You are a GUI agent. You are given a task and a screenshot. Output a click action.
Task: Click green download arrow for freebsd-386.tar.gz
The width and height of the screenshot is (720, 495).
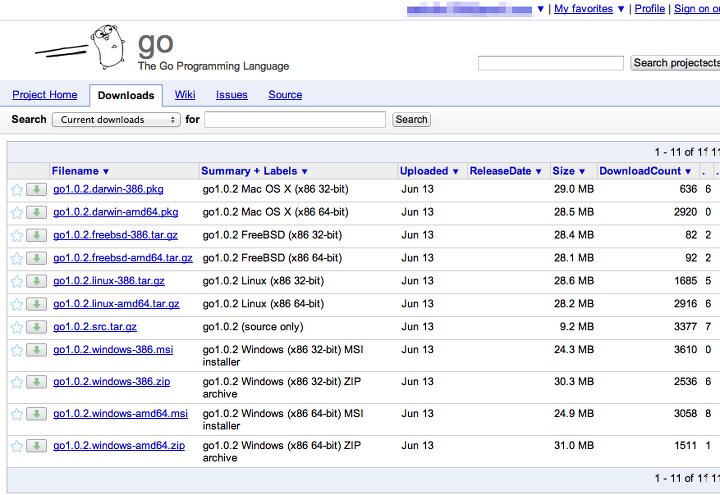click(36, 235)
